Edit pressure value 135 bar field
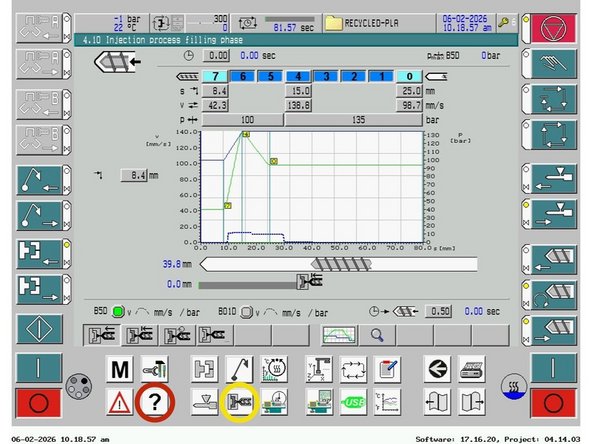592x444 pixels. point(353,120)
